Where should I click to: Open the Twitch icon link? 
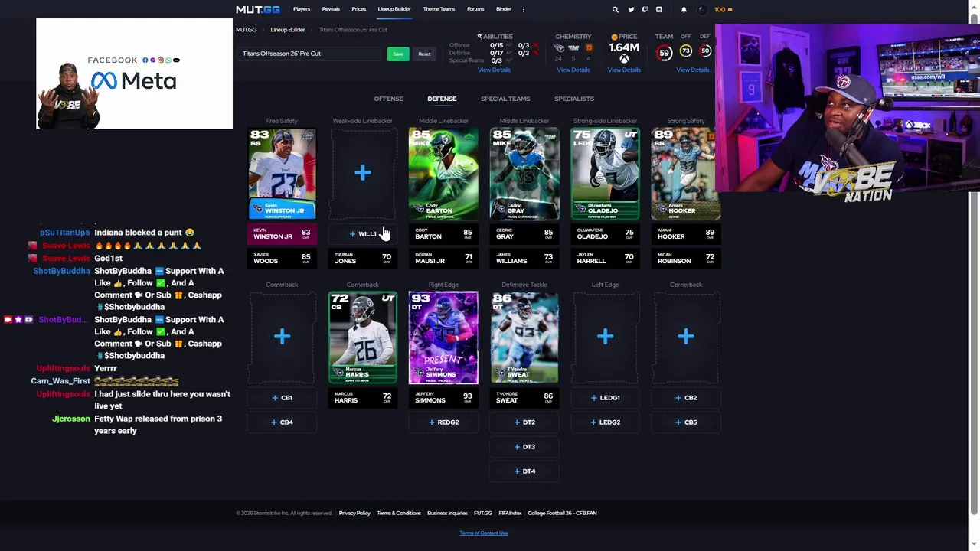645,10
